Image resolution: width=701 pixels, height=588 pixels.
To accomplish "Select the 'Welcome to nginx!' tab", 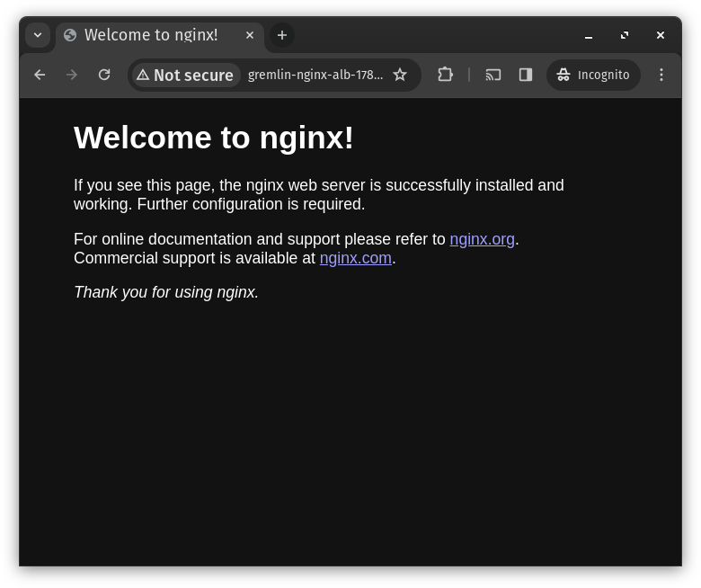I will tap(160, 35).
